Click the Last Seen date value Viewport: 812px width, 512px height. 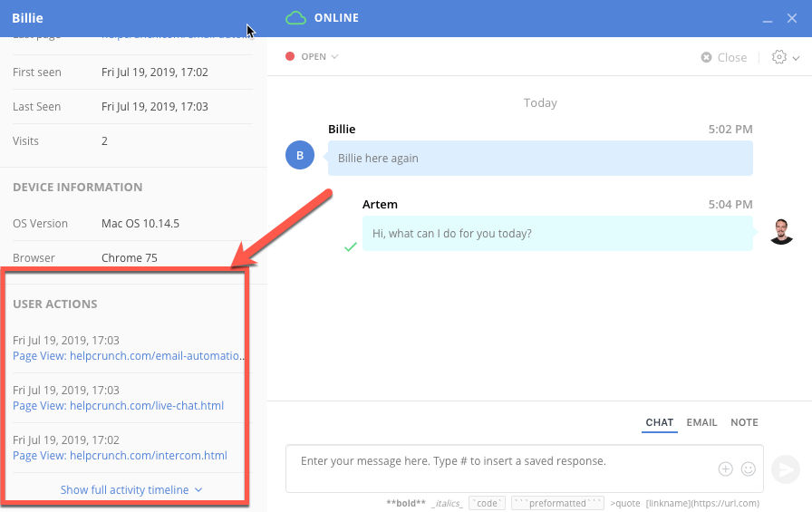click(x=155, y=107)
